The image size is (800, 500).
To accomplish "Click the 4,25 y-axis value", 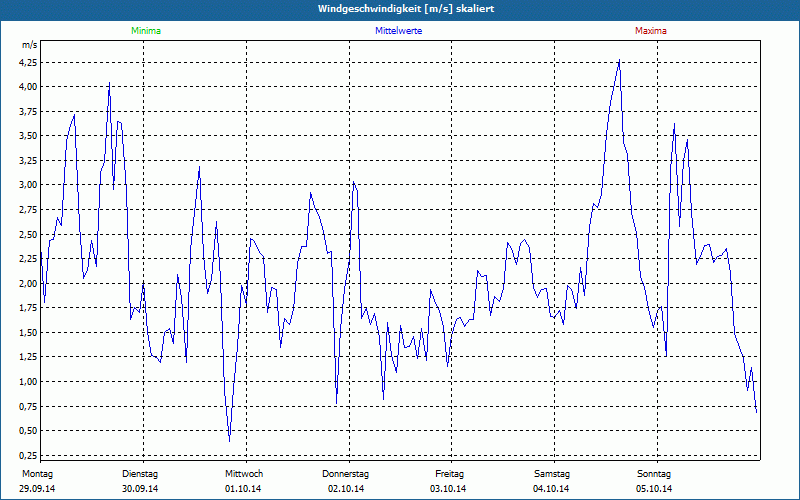I will pos(29,62).
